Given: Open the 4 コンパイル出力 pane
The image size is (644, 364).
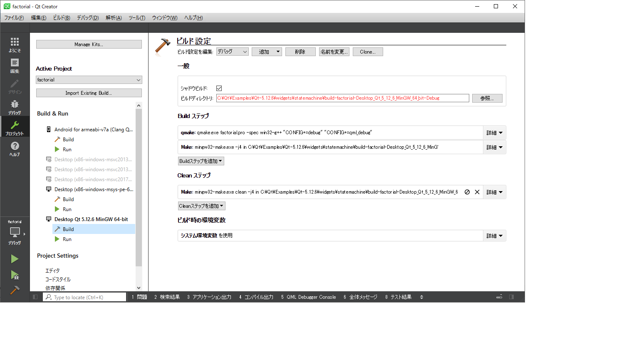Looking at the screenshot, I should [256, 297].
